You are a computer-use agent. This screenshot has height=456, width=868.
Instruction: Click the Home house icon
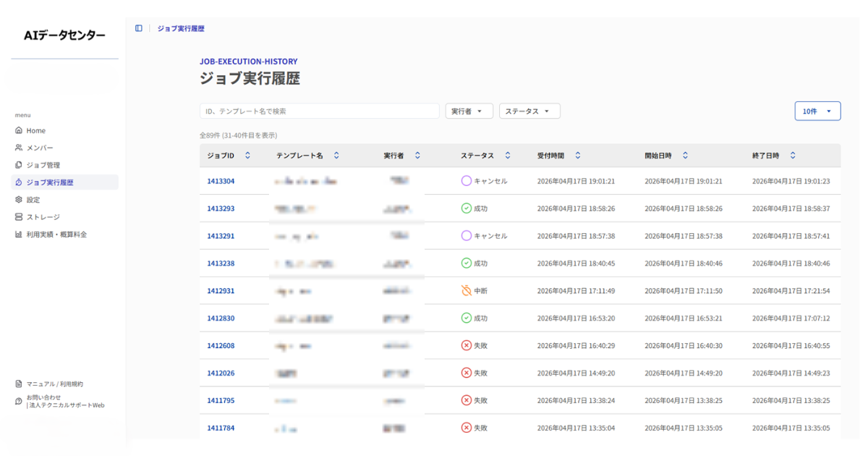click(19, 131)
